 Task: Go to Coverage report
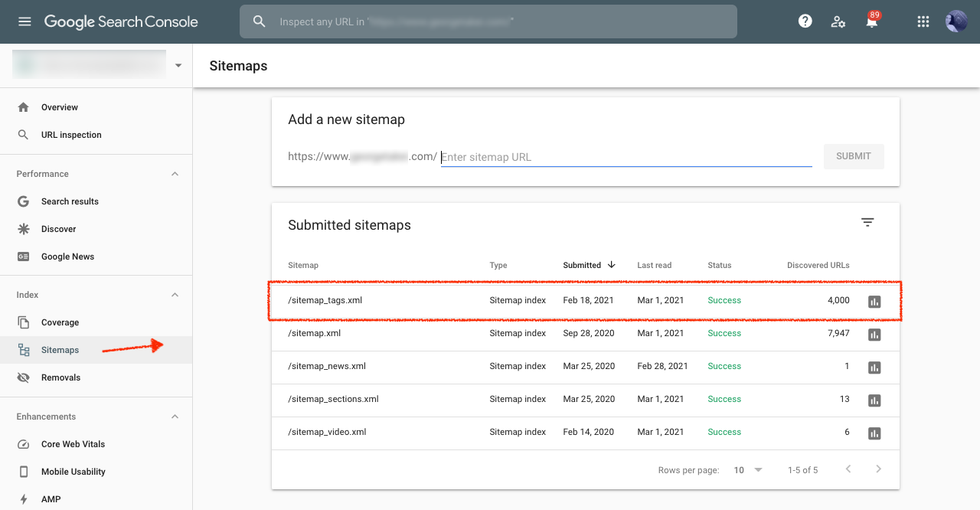60,323
